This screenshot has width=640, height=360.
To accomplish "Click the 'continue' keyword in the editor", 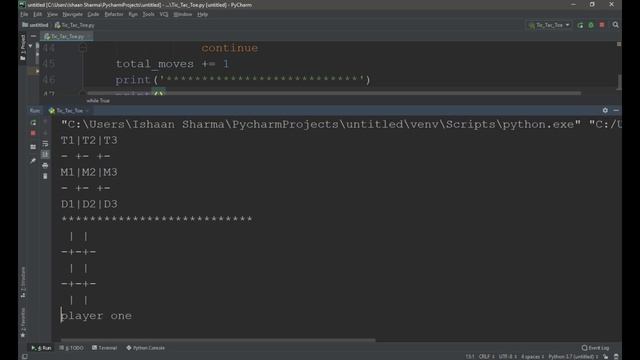I will point(229,48).
